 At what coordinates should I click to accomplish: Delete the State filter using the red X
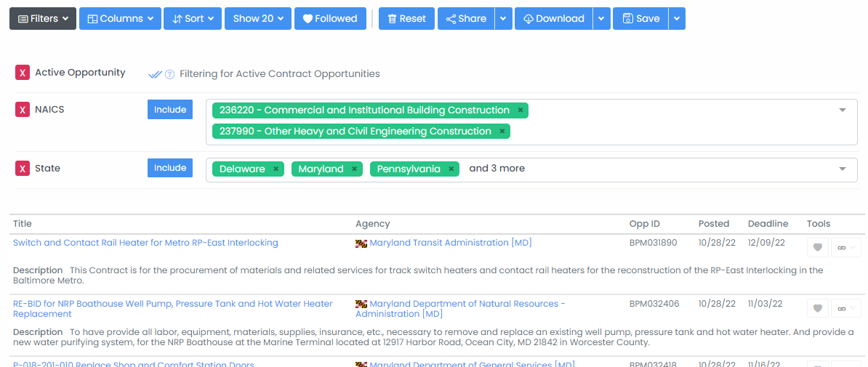point(22,169)
